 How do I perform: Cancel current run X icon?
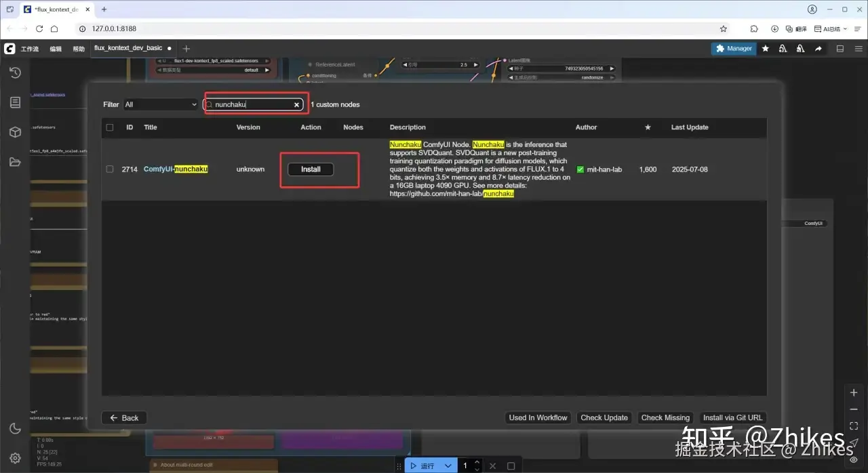pos(492,466)
